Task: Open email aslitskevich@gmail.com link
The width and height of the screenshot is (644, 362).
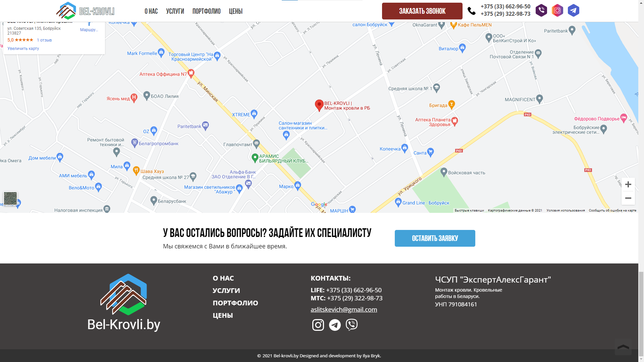Action: pyautogui.click(x=344, y=309)
